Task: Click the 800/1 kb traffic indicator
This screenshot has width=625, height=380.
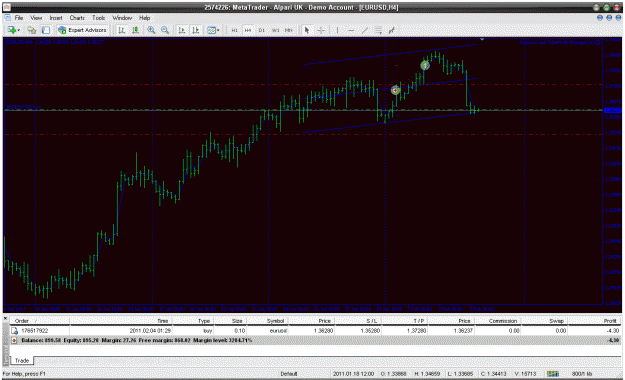Action: pos(582,374)
